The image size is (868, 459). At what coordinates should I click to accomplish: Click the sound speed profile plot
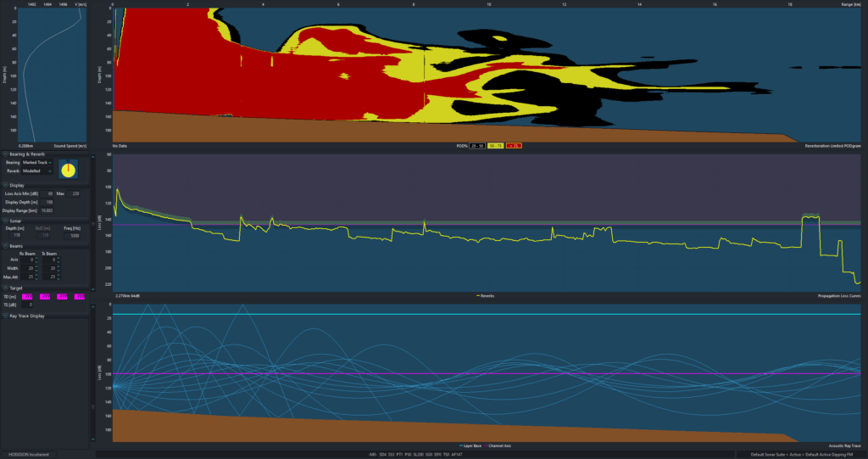(52, 75)
